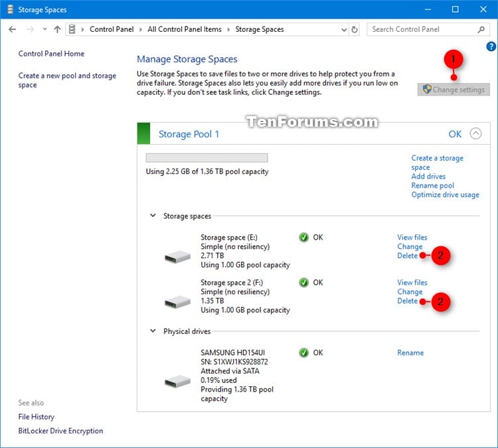Refresh the Storage Spaces page
Screen dimensions: 498x448
point(355,29)
